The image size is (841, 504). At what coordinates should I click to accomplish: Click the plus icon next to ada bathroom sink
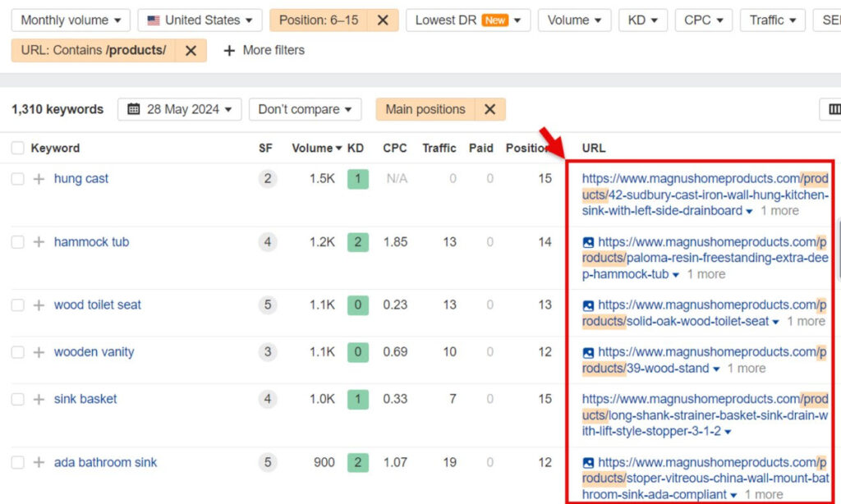click(x=39, y=462)
